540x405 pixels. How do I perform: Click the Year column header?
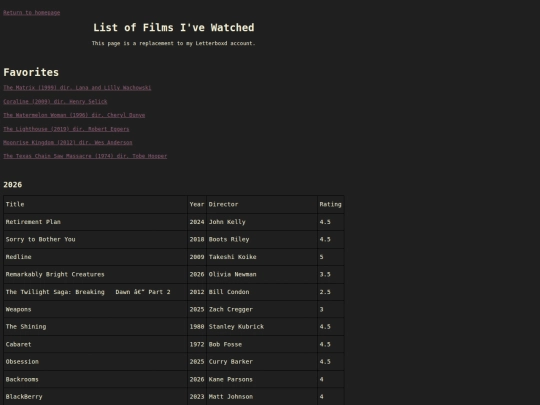coord(197,205)
